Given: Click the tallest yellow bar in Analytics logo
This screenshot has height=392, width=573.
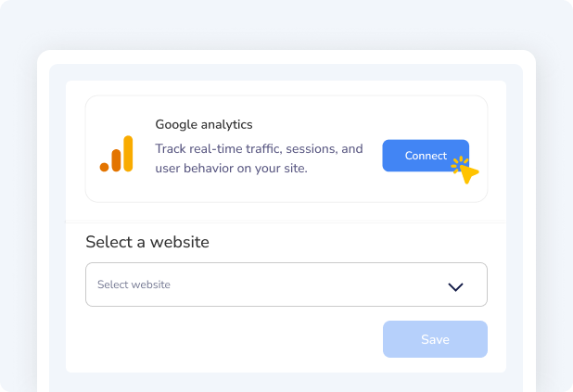Looking at the screenshot, I should click(x=128, y=153).
